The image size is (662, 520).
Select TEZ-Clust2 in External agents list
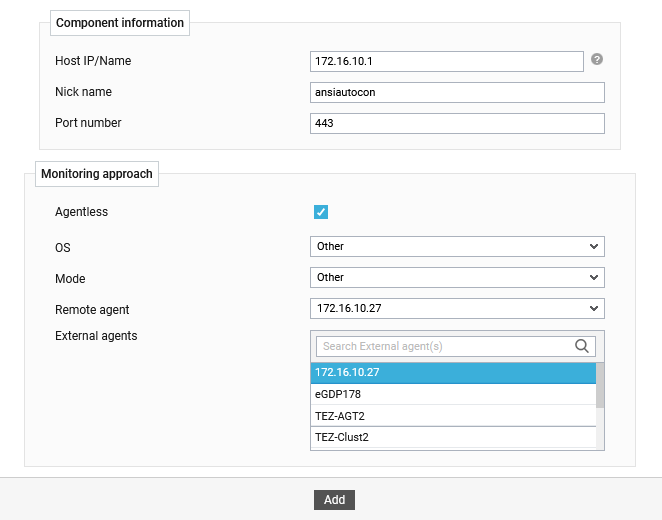pyautogui.click(x=453, y=437)
